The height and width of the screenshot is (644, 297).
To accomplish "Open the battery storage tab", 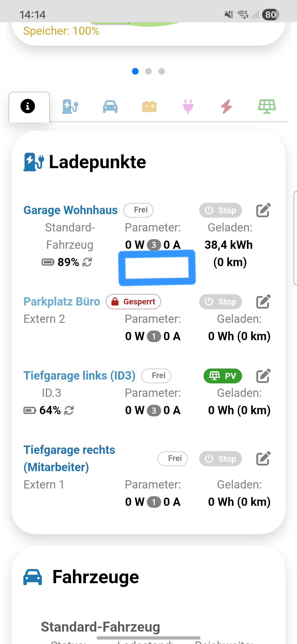I will point(149,107).
